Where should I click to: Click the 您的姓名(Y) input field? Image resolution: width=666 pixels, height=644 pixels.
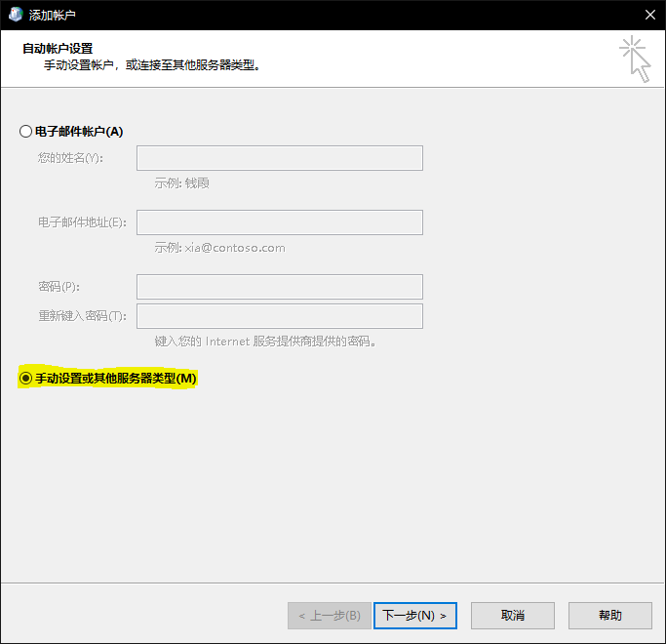[280, 158]
